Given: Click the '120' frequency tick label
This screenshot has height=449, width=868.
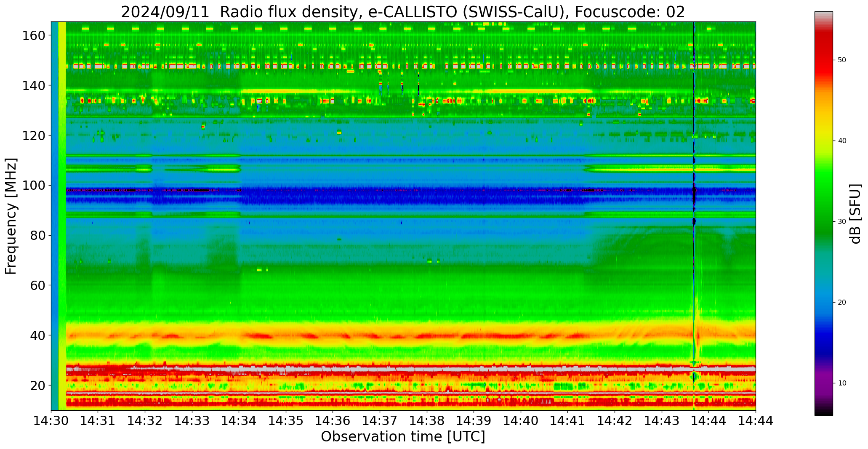Looking at the screenshot, I should [x=33, y=135].
